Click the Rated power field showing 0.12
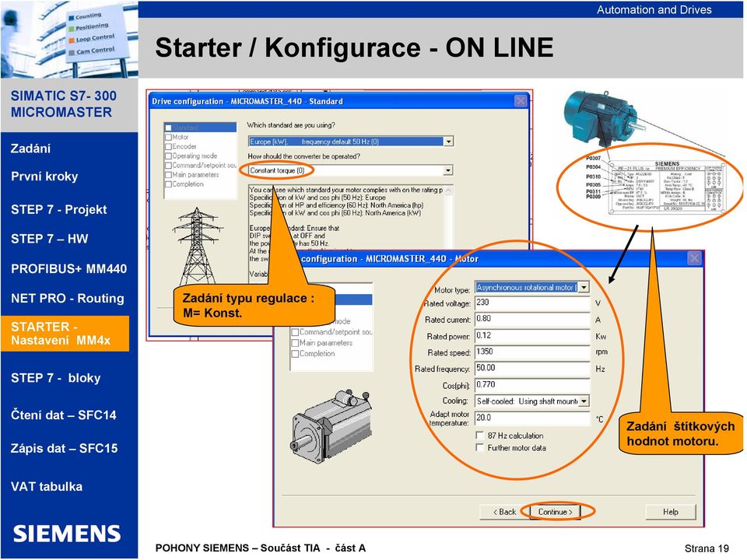Image resolution: width=747 pixels, height=560 pixels. tap(532, 336)
